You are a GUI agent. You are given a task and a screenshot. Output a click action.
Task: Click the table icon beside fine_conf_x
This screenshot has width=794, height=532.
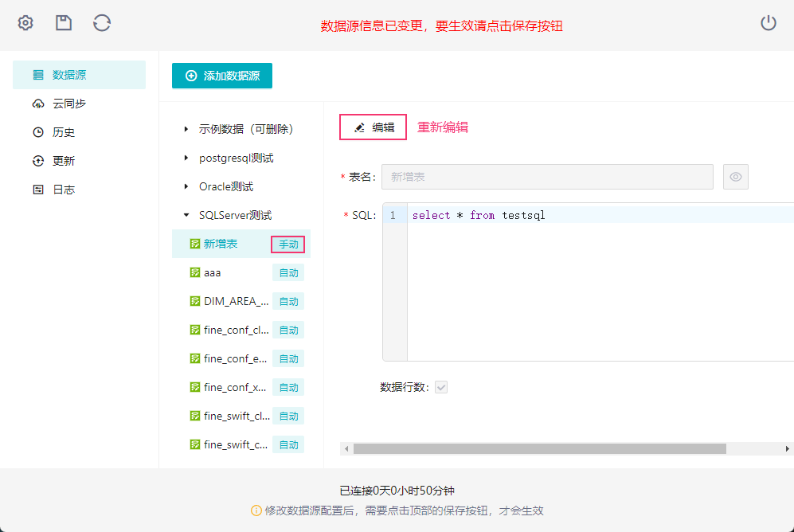click(x=195, y=387)
